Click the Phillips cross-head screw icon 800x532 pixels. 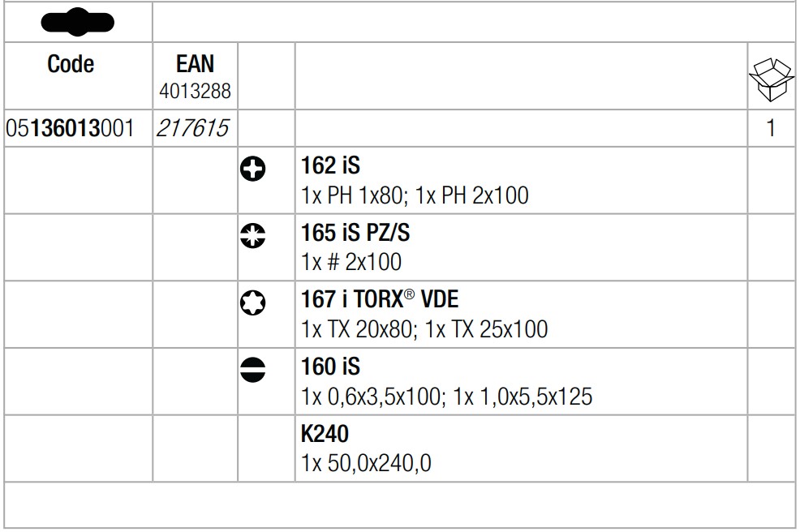(x=252, y=169)
